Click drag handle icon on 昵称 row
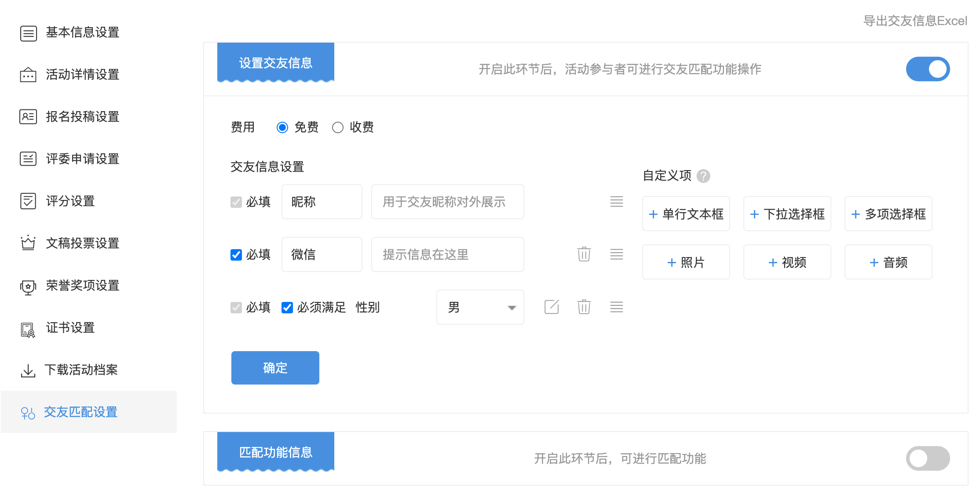 click(x=616, y=202)
